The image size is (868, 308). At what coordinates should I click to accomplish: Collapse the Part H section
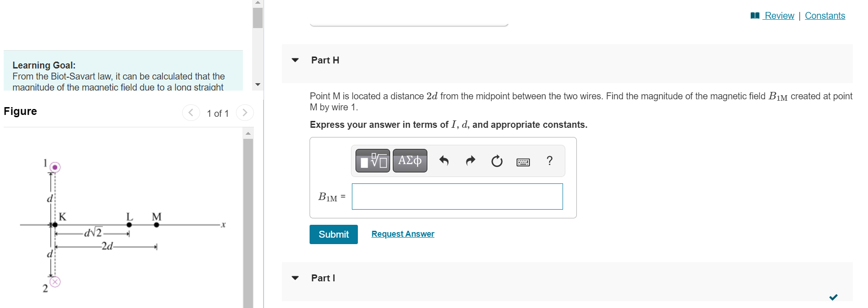tap(295, 60)
